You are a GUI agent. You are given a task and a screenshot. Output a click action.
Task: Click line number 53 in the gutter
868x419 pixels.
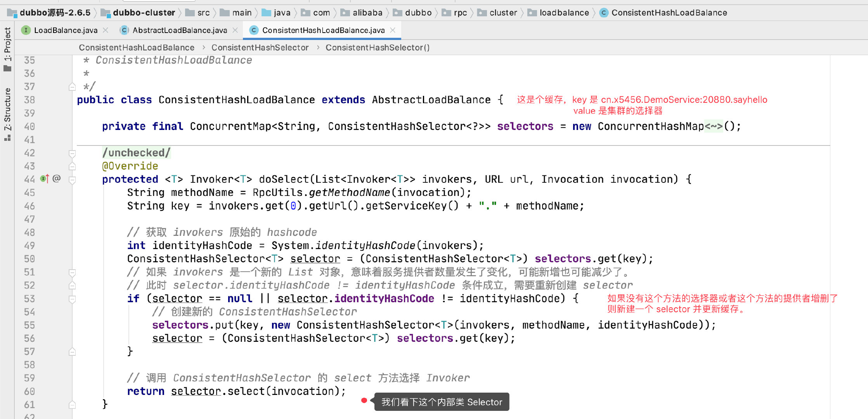(x=29, y=299)
